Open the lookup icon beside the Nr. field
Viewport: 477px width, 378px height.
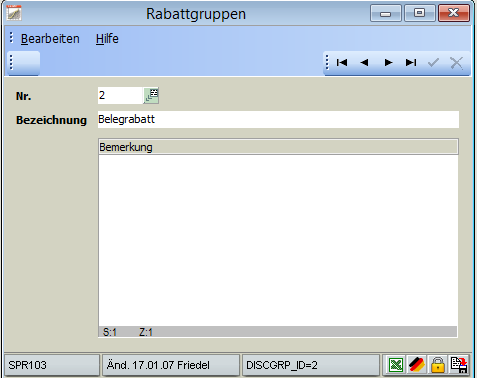(151, 96)
